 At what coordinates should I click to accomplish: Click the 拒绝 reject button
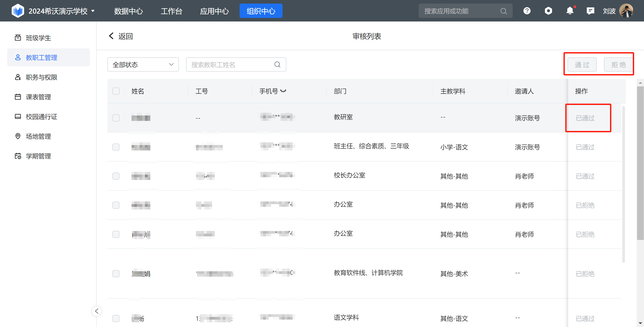pyautogui.click(x=618, y=64)
